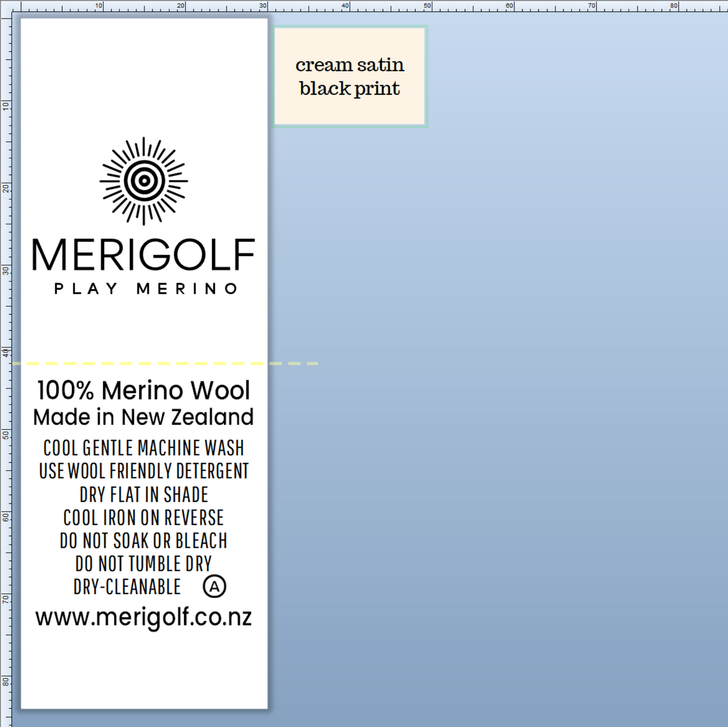Viewport: 728px width, 727px height.
Task: Click the 'cream satin black print' annotation
Action: click(350, 76)
